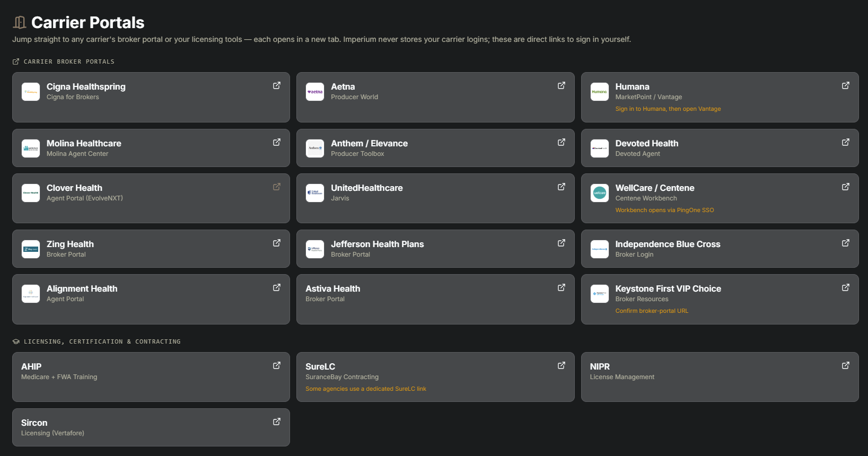The width and height of the screenshot is (868, 456).
Task: Click the 'Molina Agent Center' subtitle
Action: [x=77, y=154]
